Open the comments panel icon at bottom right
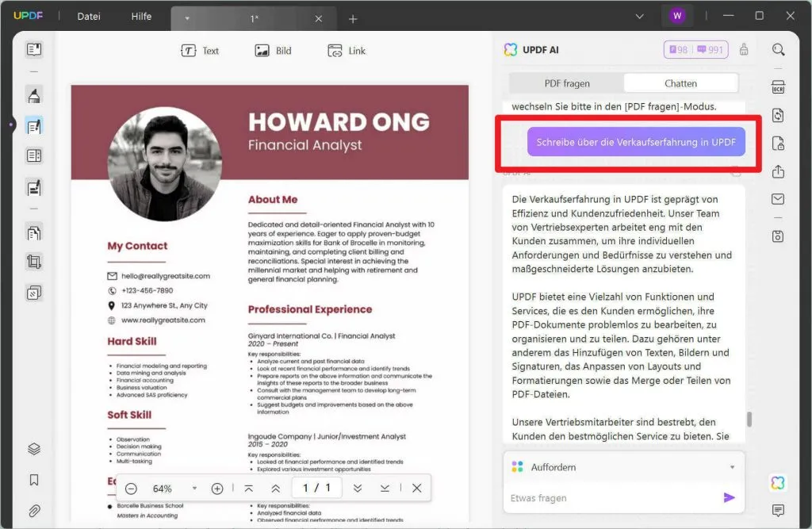The width and height of the screenshot is (812, 529). coord(779,510)
